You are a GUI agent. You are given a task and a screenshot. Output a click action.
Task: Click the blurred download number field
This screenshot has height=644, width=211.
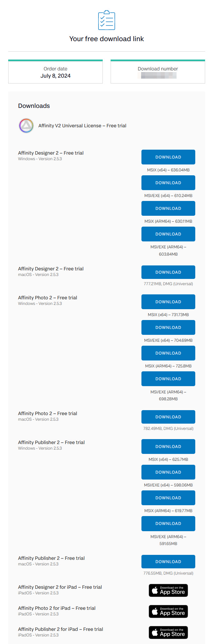coord(159,76)
